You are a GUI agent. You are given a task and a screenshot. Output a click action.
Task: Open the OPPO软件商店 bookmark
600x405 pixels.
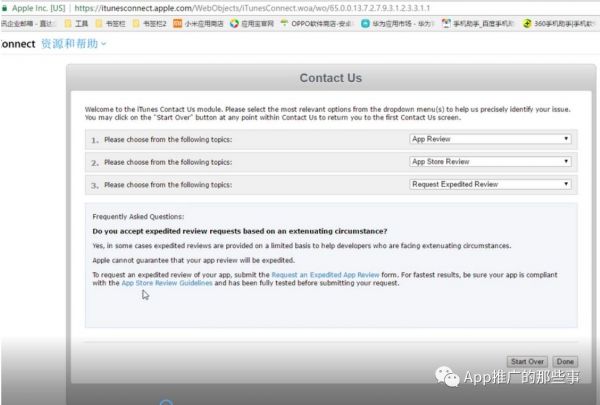click(316, 24)
